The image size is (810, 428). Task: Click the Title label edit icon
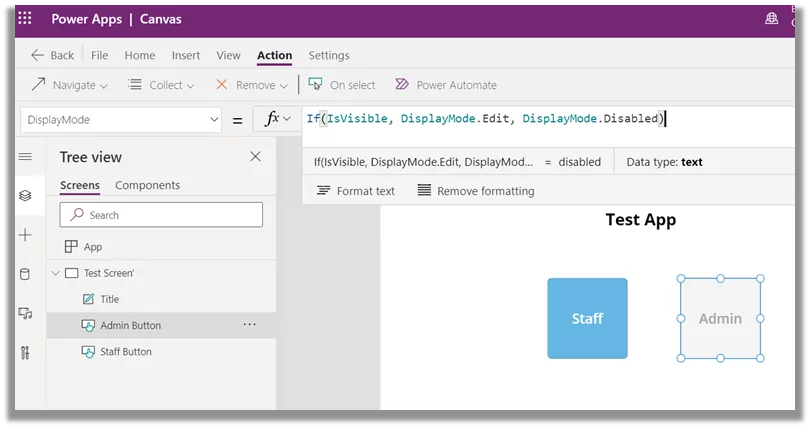tap(88, 299)
